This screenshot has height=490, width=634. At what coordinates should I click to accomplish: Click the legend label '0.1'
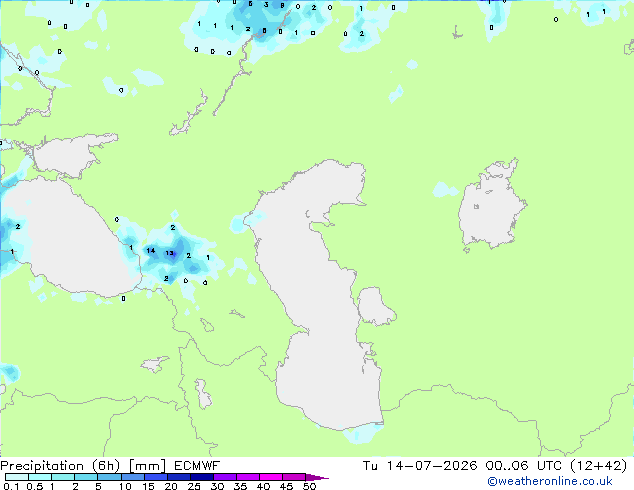[11, 486]
